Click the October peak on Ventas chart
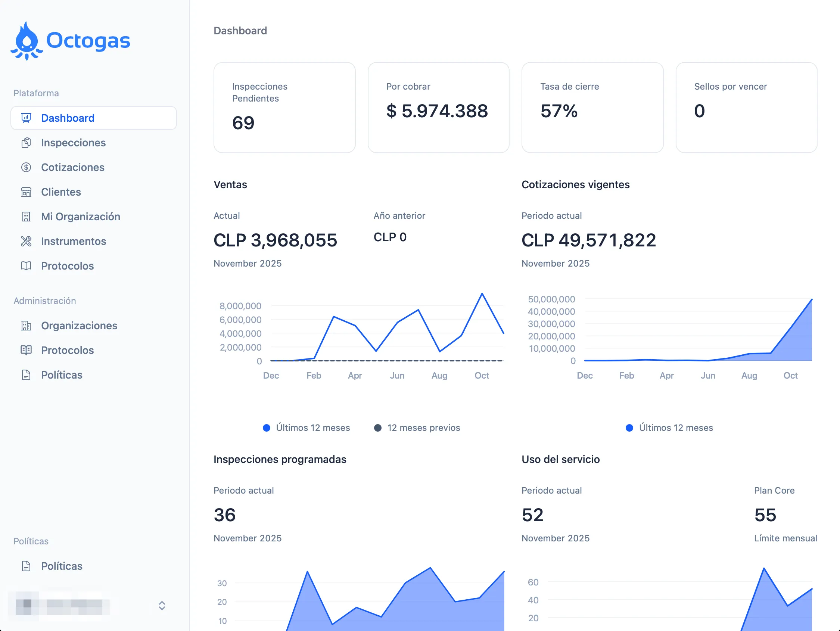Viewport: 840px width, 631px height. pos(482,293)
